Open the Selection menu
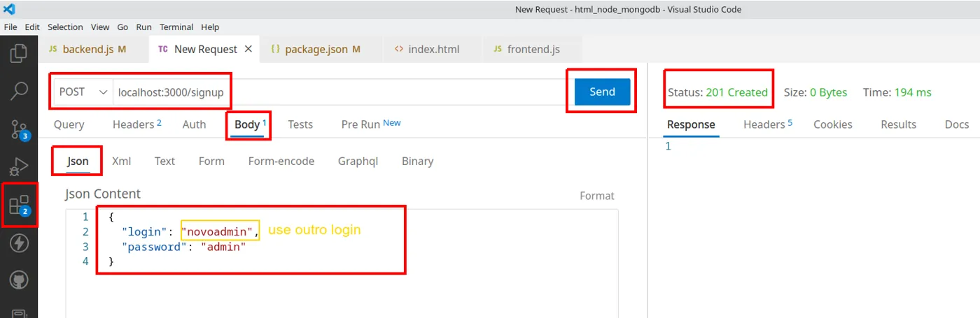 pos(65,27)
